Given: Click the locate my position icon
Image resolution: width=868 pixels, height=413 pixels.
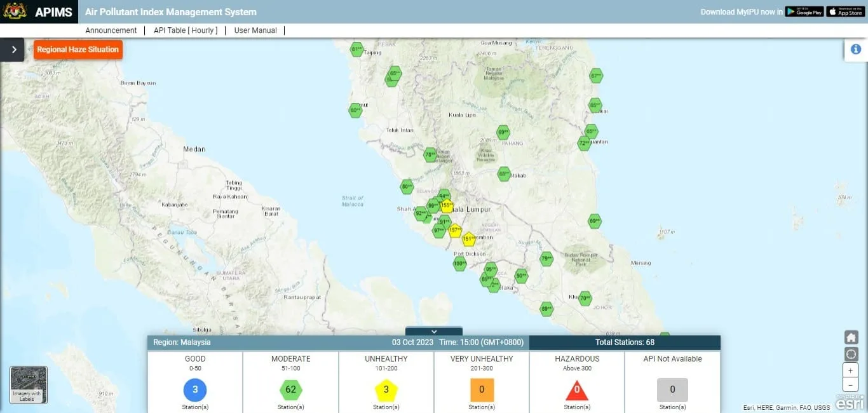Looking at the screenshot, I should click(851, 354).
